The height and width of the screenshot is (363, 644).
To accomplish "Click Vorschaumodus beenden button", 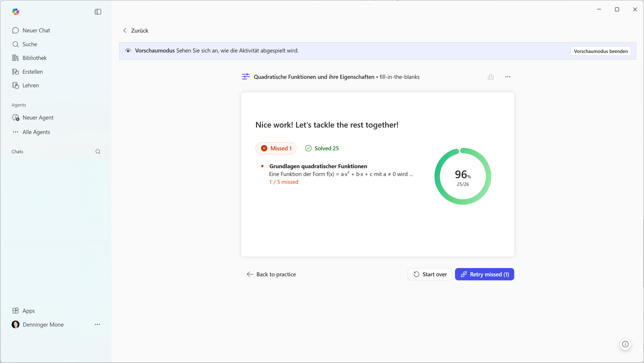I will tap(601, 51).
